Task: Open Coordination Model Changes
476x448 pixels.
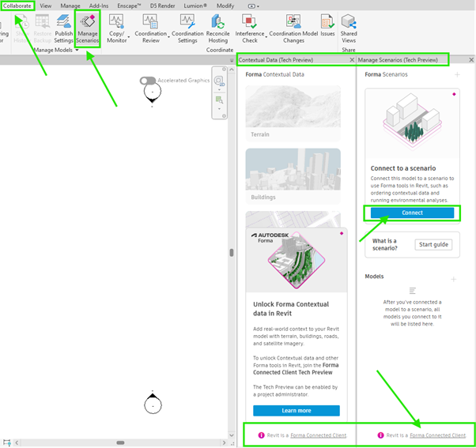Action: click(x=293, y=29)
